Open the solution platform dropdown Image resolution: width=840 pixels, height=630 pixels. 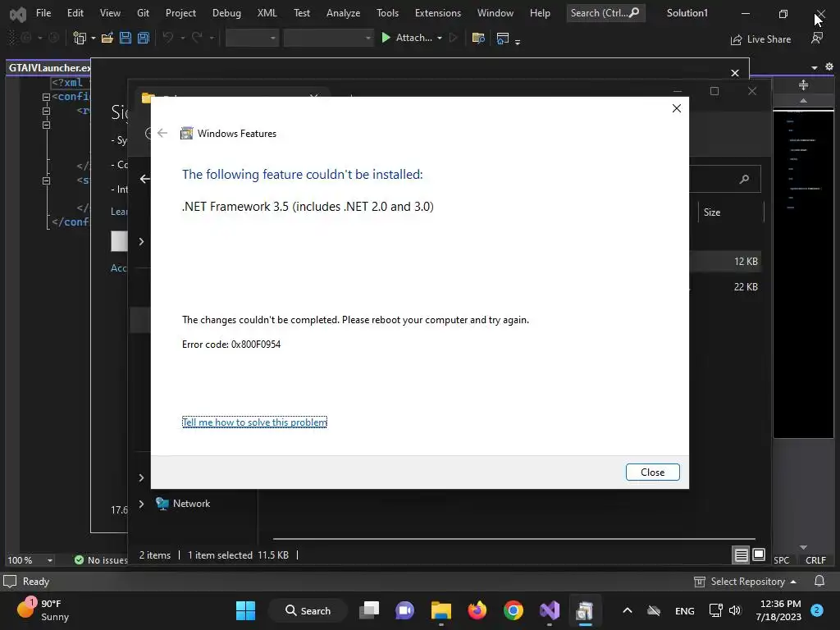[x=328, y=38]
